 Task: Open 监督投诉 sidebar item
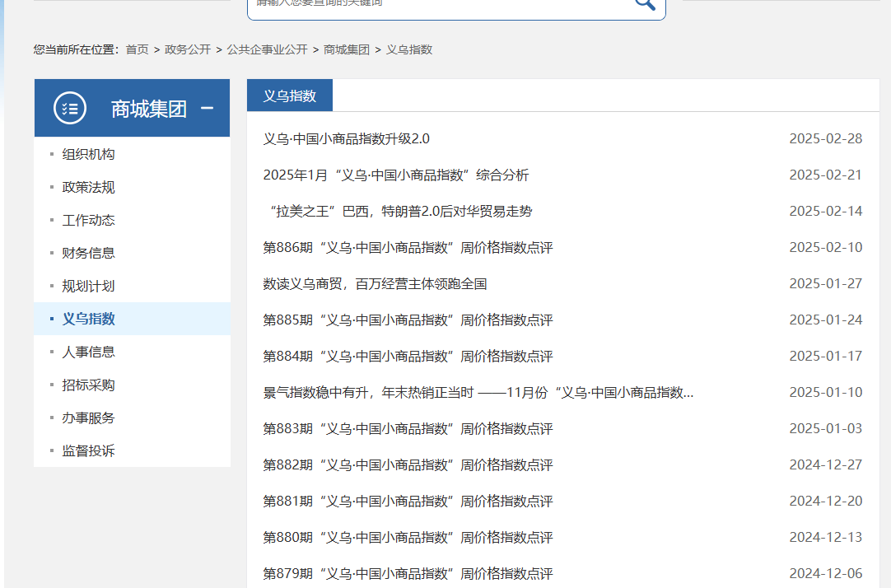pyautogui.click(x=88, y=450)
